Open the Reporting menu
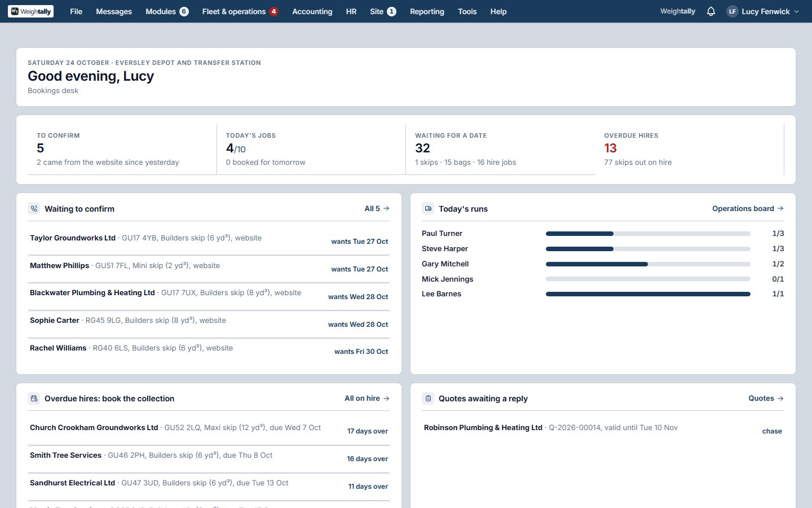The width and height of the screenshot is (812, 508). [427, 11]
